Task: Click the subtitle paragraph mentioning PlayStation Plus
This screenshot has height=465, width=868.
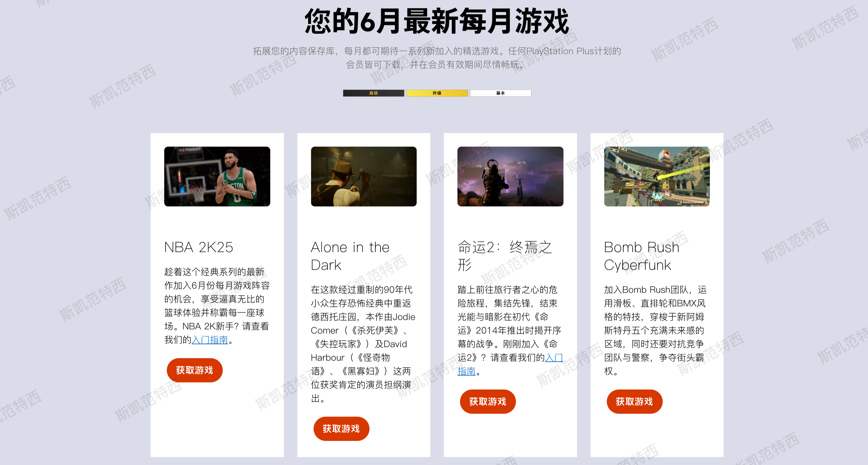Action: (x=437, y=58)
